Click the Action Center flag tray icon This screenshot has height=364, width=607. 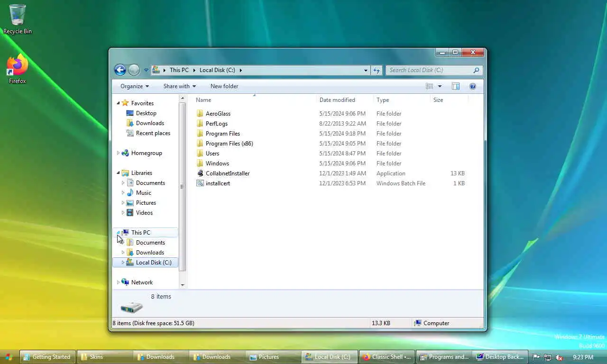536,357
